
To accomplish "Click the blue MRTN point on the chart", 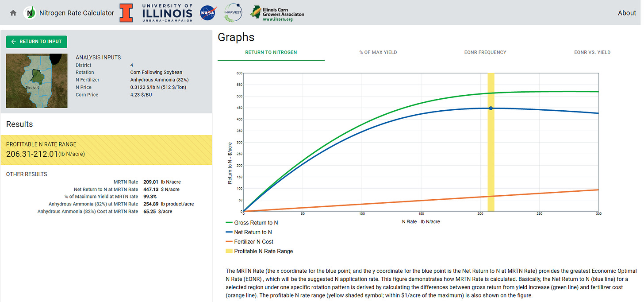I will pyautogui.click(x=491, y=108).
